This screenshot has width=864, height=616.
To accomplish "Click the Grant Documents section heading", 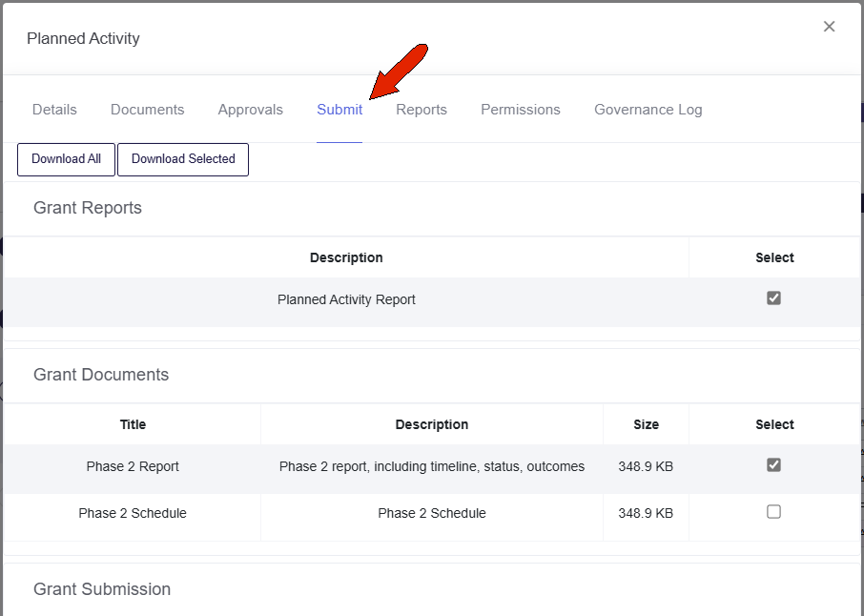I will (101, 375).
